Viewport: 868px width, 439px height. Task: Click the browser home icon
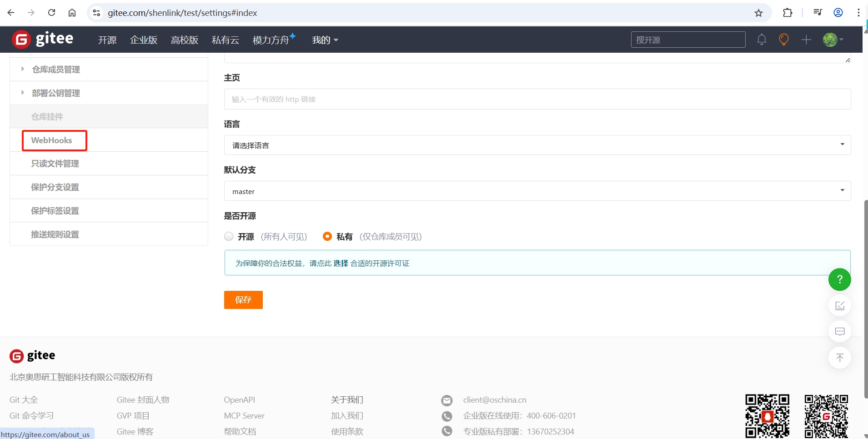pyautogui.click(x=72, y=12)
